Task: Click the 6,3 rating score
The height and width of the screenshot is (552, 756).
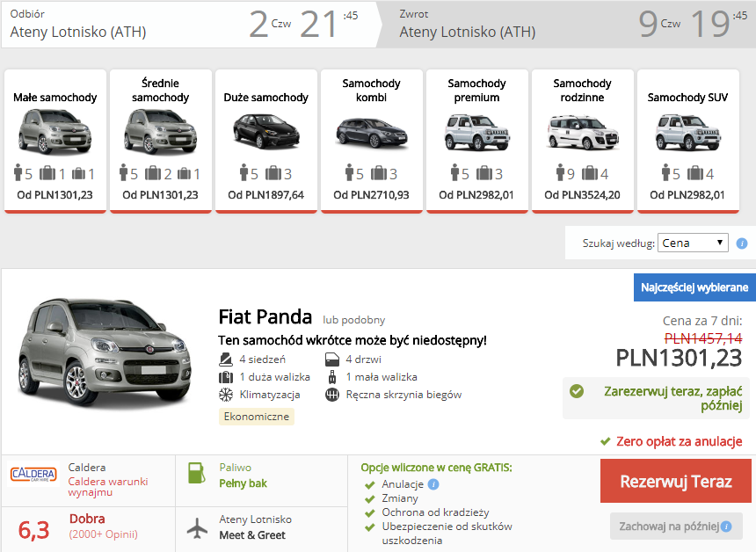Action: tap(33, 530)
